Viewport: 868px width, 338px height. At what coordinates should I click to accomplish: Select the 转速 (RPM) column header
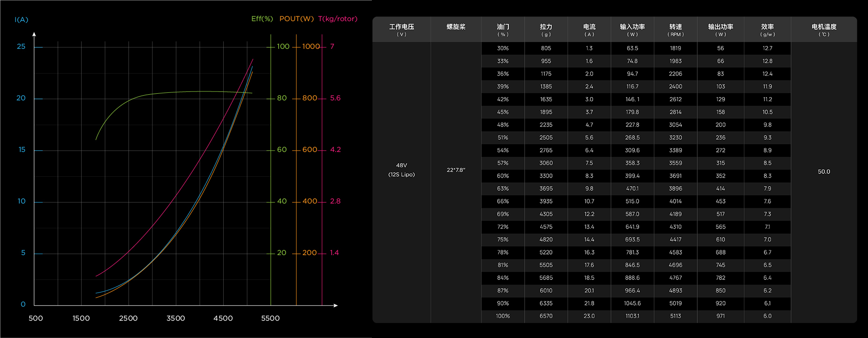[x=675, y=30]
